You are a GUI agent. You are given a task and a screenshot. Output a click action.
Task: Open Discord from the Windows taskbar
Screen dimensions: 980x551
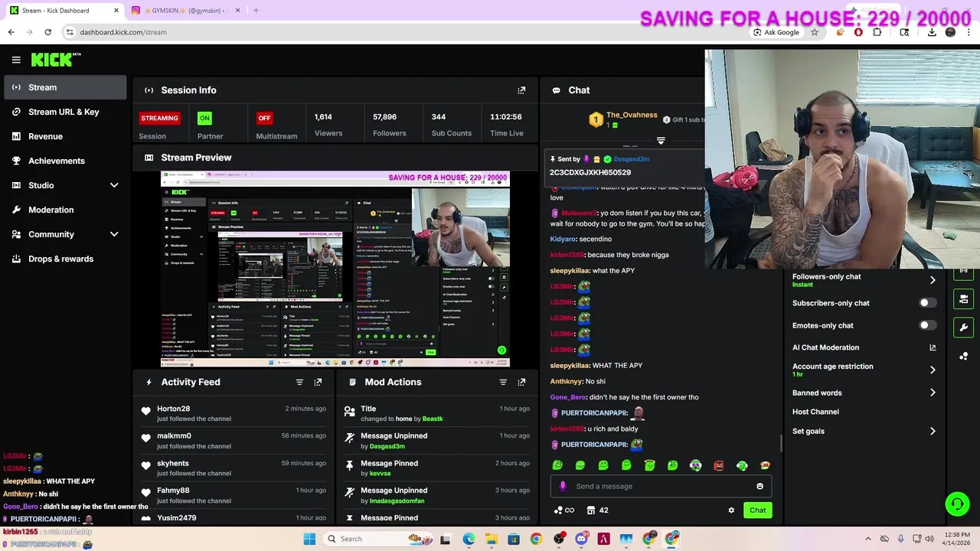click(581, 539)
